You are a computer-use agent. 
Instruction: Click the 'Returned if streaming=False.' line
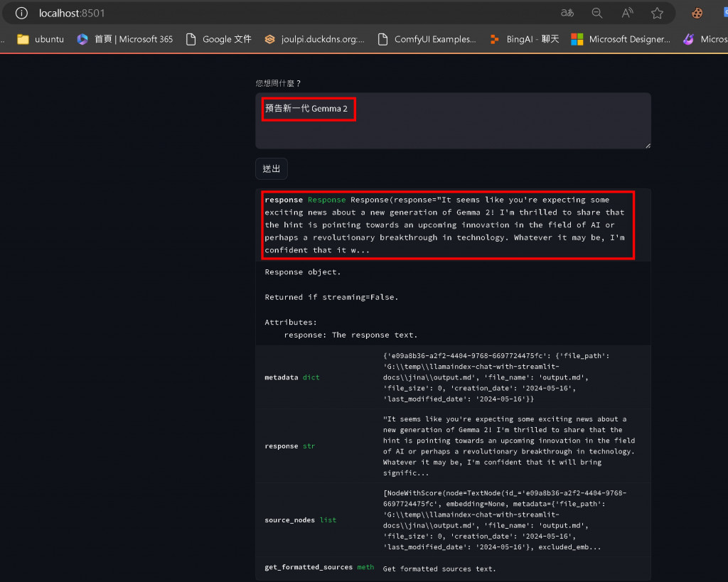tap(331, 297)
